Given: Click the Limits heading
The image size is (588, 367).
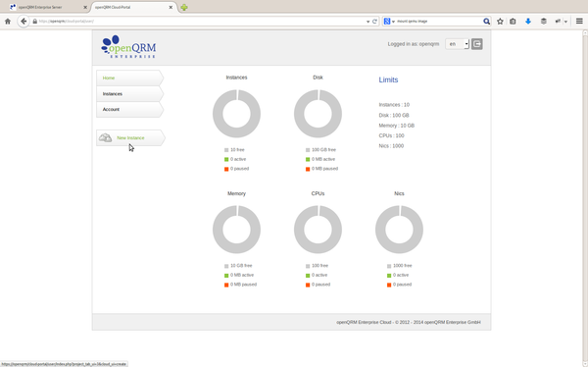Looking at the screenshot, I should 388,79.
